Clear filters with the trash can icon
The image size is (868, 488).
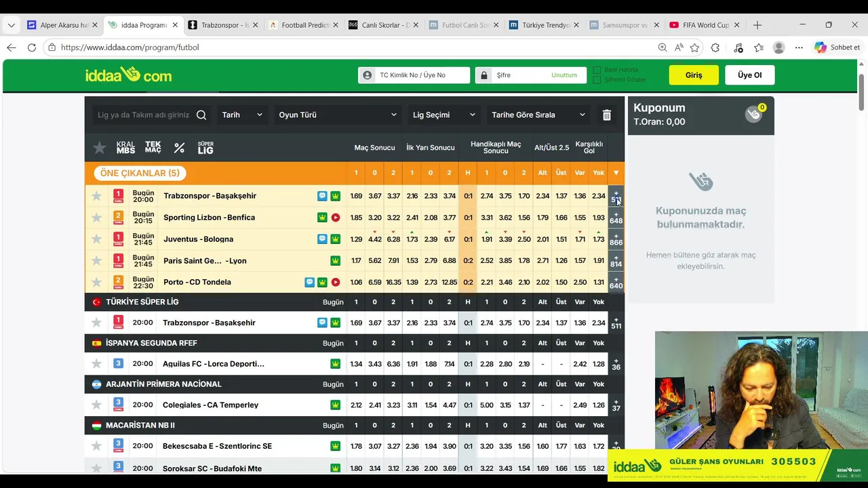[x=607, y=115]
